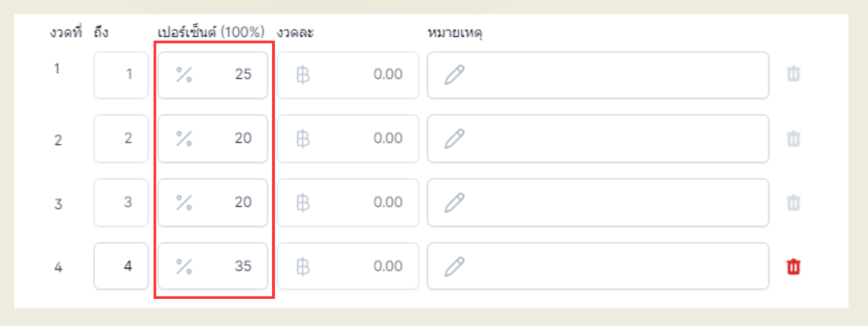Viewport: 868px width, 326px height.
Task: Select the baht amount field in row 1
Action: click(x=347, y=75)
